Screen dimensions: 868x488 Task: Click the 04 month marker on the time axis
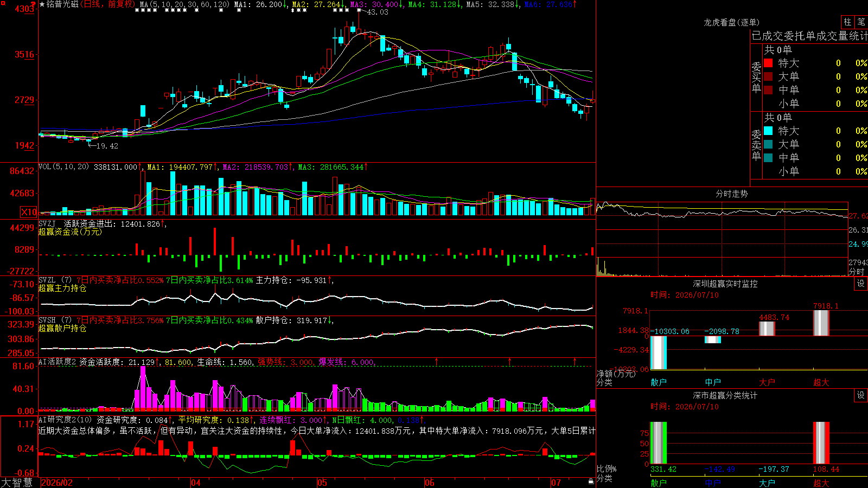point(196,483)
